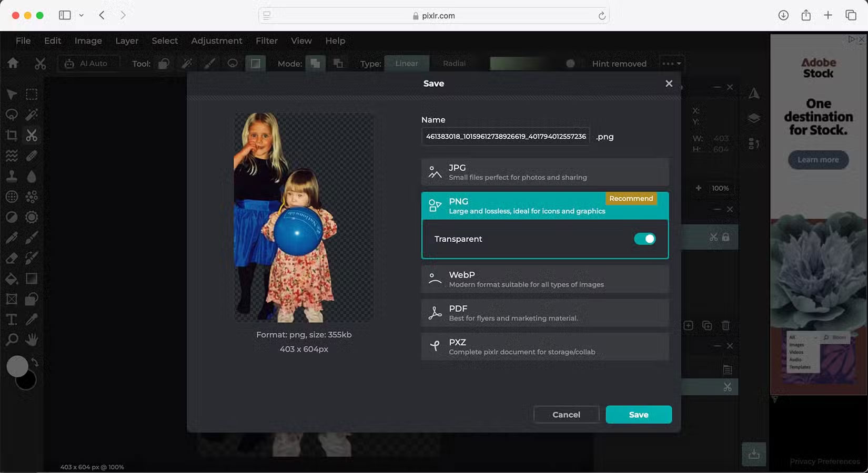Open the more options ellipsis menu
Viewport: 868px width, 473px height.
point(671,63)
